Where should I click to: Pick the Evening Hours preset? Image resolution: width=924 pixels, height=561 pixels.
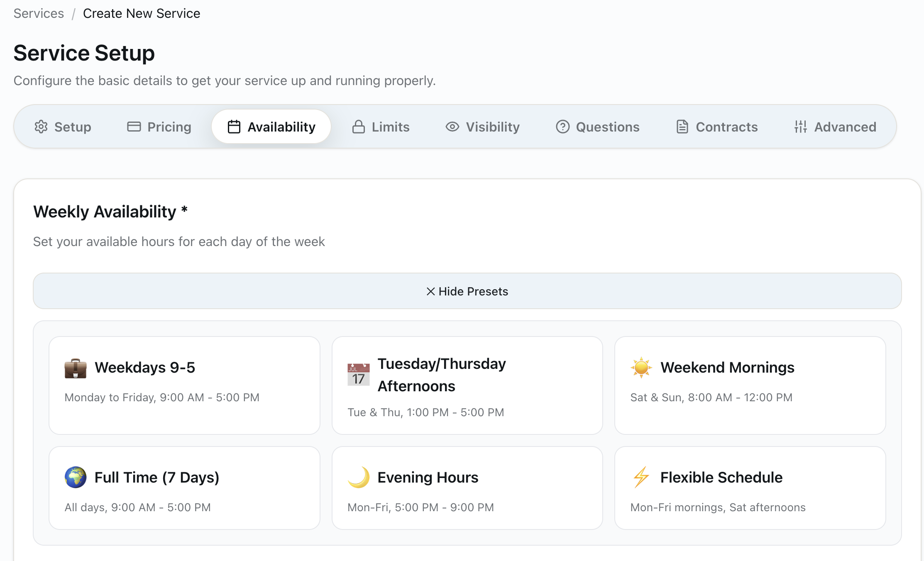tap(467, 488)
